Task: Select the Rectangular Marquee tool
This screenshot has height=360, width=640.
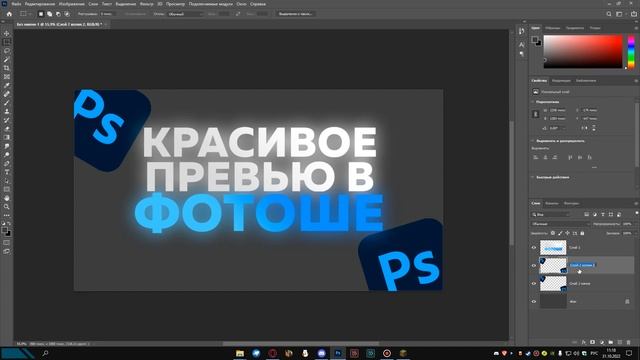Action: pyautogui.click(x=7, y=42)
